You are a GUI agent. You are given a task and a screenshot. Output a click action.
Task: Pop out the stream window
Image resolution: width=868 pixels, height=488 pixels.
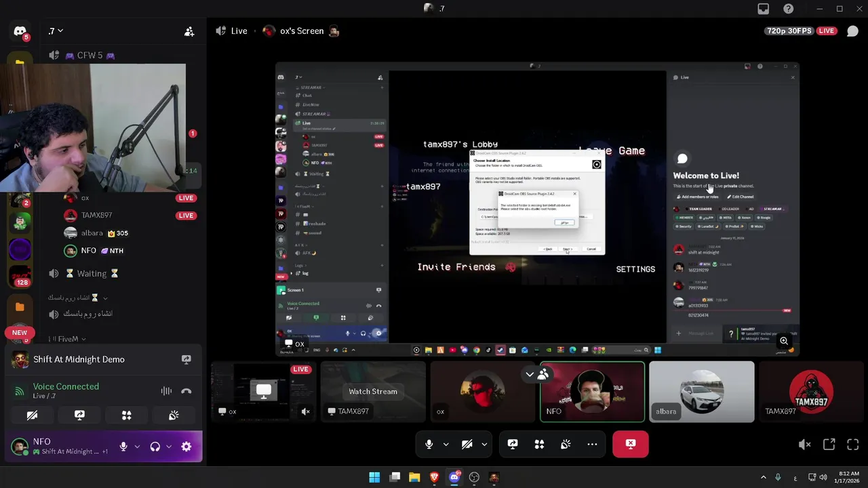point(829,445)
